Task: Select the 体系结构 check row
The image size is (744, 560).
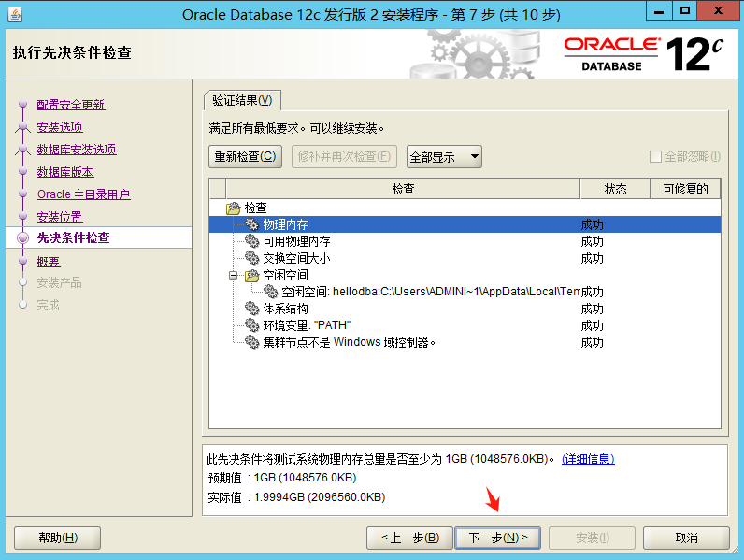Action: (465, 309)
